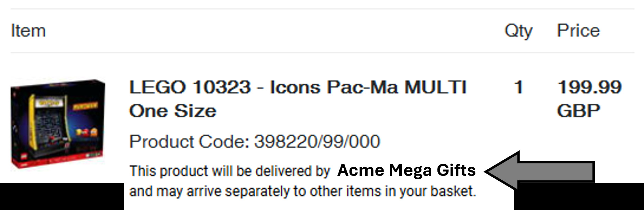This screenshot has height=210, width=644.
Task: Click the 'This product will be delivered by' text
Action: (230, 171)
